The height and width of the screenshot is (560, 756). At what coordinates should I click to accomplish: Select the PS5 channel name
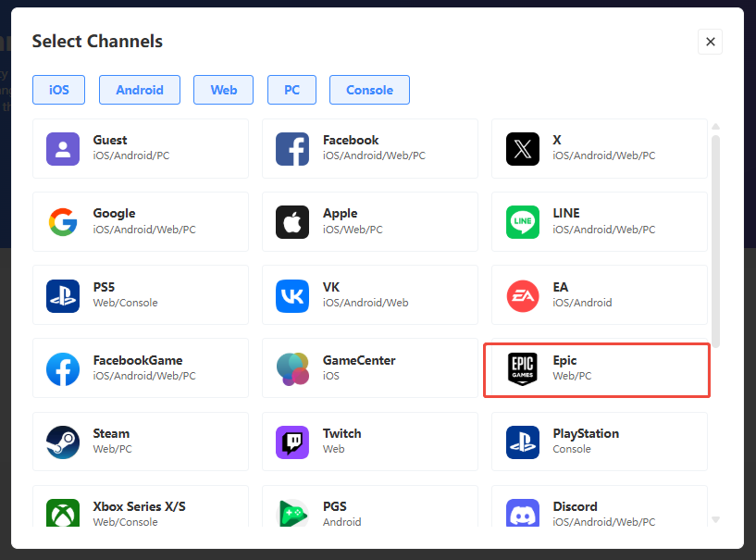104,287
